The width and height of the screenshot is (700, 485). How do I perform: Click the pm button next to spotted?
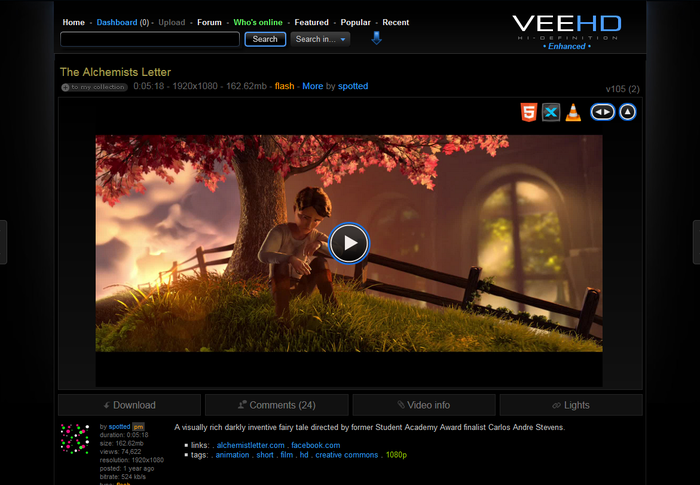138,427
